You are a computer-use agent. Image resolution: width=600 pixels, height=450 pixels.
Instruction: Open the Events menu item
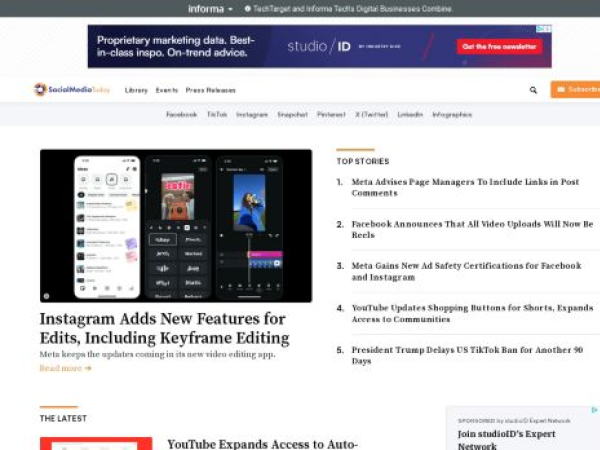click(x=166, y=90)
